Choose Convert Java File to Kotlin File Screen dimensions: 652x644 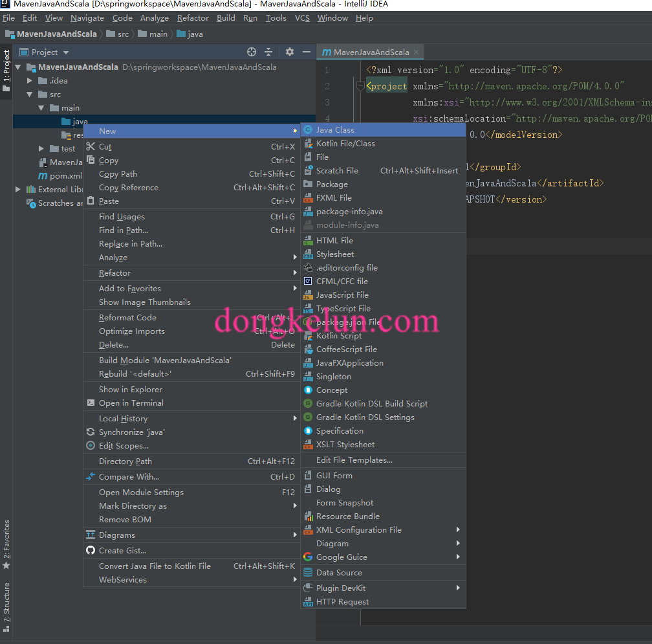(191, 566)
